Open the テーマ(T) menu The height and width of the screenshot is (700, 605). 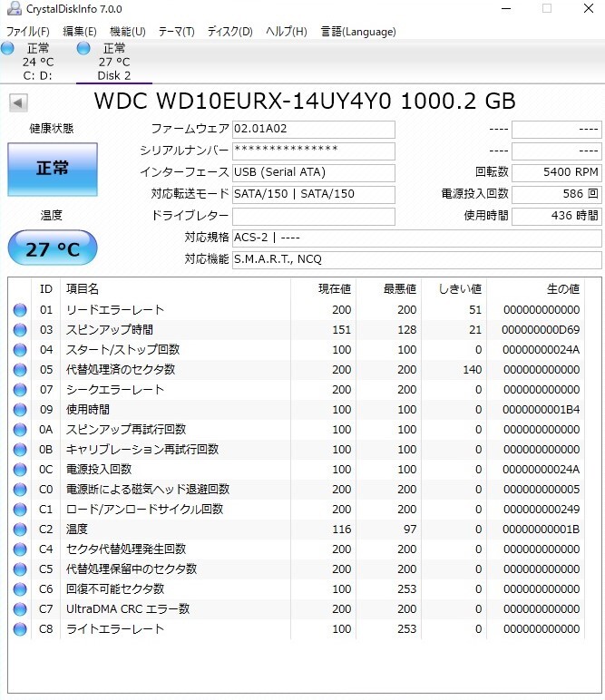point(177,32)
